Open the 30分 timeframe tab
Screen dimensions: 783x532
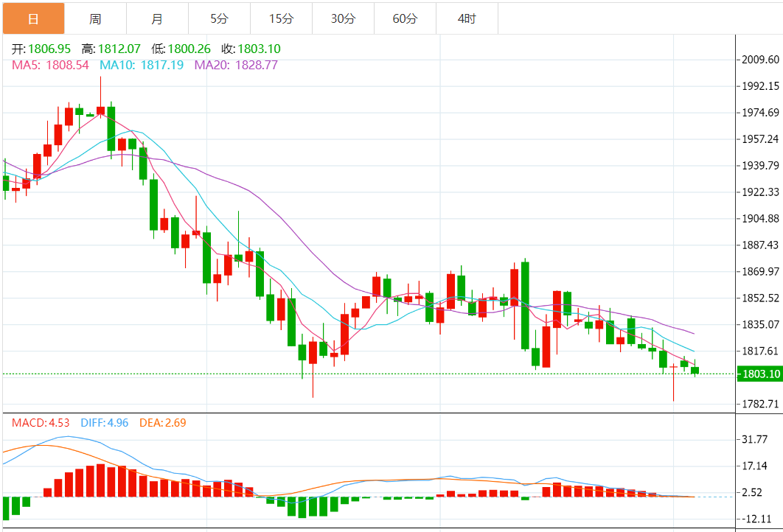[x=343, y=19]
